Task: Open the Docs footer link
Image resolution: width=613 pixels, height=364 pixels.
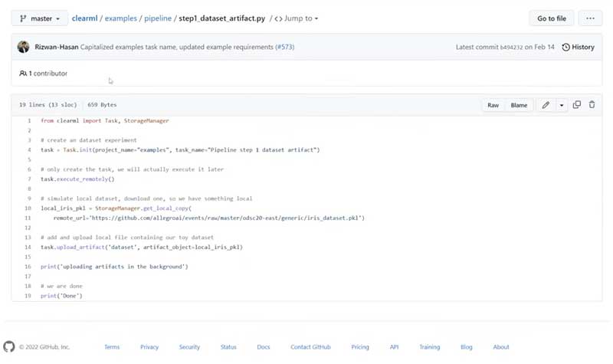Action: tap(264, 347)
